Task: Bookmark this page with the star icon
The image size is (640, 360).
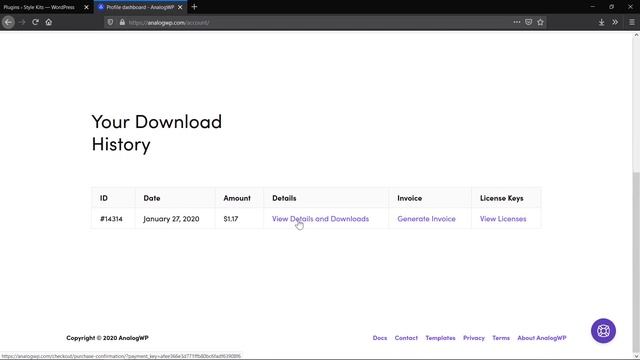Action: 540,22
